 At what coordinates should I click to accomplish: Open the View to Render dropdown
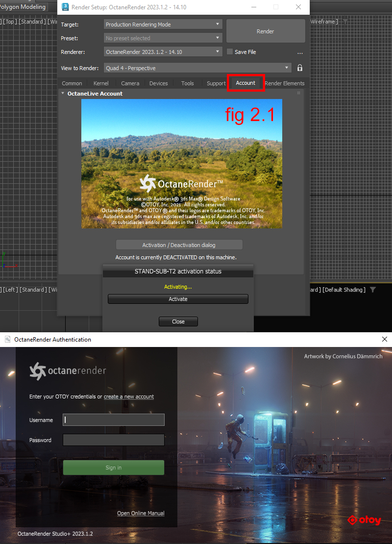197,68
